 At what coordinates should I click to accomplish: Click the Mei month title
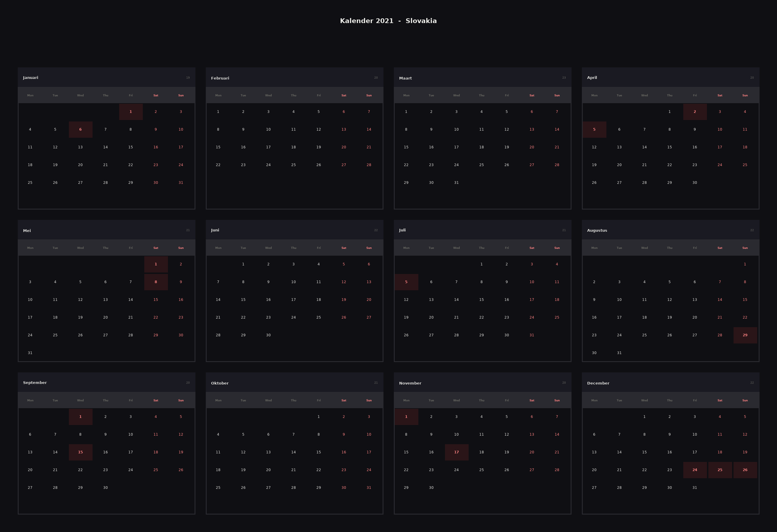(x=27, y=231)
